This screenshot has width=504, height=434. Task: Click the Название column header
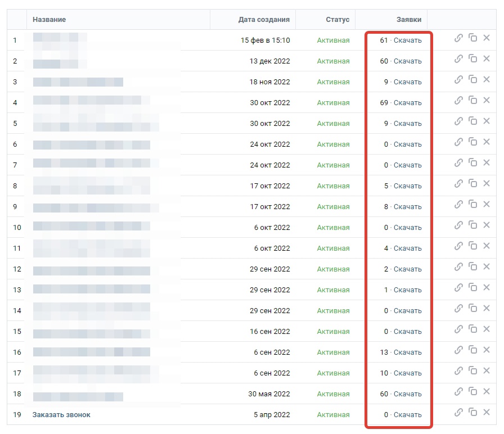pos(49,20)
